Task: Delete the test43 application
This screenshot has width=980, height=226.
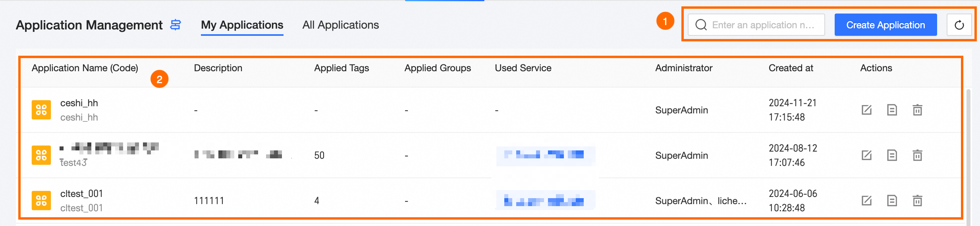Action: (x=917, y=155)
